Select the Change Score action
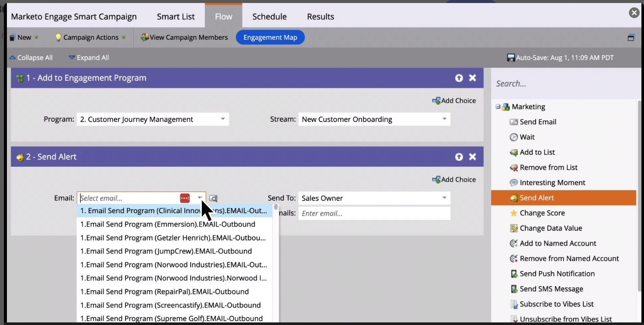The image size is (644, 325). (537, 213)
